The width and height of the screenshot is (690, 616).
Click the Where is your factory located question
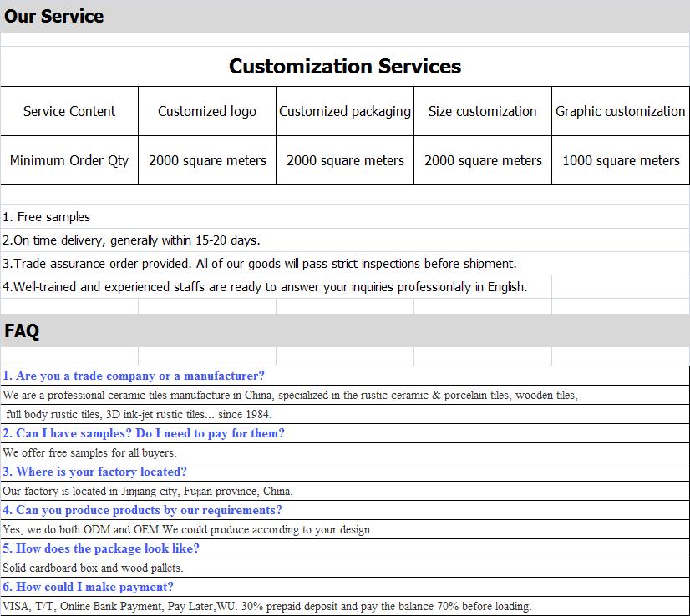click(x=94, y=472)
